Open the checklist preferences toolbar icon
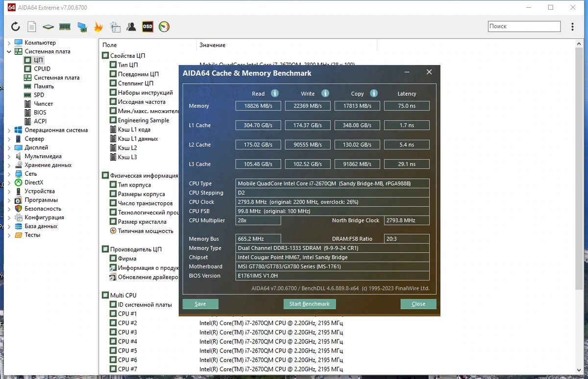This screenshot has width=588, height=379. point(115,26)
